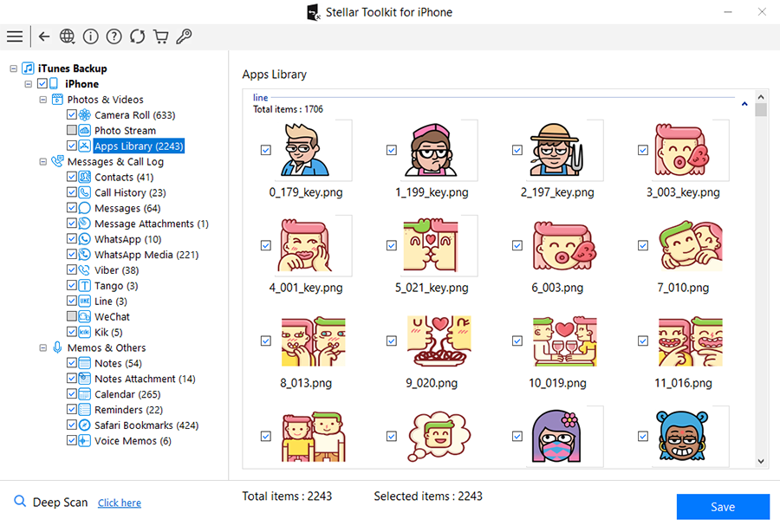Toggle checkbox for 0_179_key.png thumbnail

[x=266, y=150]
